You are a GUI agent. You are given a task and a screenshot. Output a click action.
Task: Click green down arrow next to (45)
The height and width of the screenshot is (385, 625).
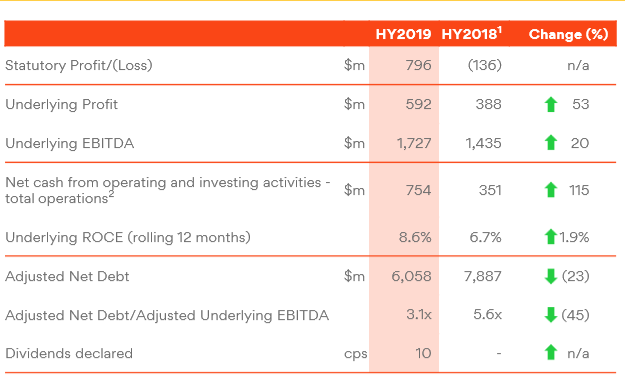(551, 315)
